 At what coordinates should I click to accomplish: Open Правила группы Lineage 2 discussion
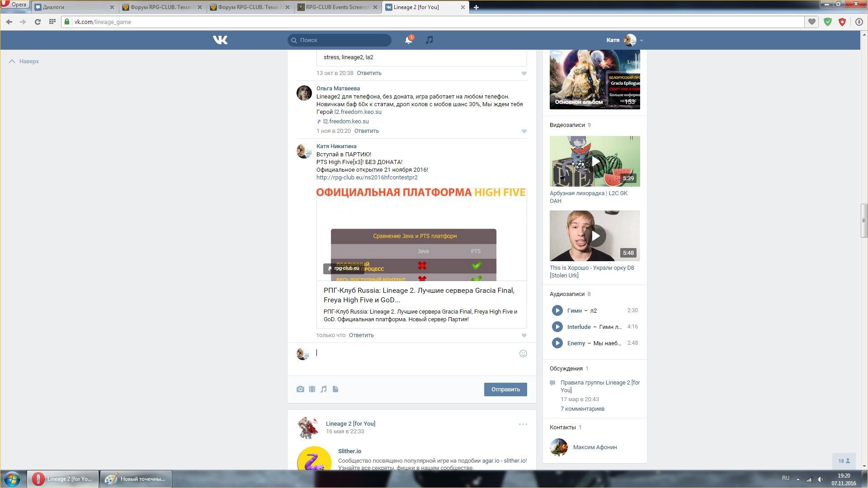click(600, 386)
